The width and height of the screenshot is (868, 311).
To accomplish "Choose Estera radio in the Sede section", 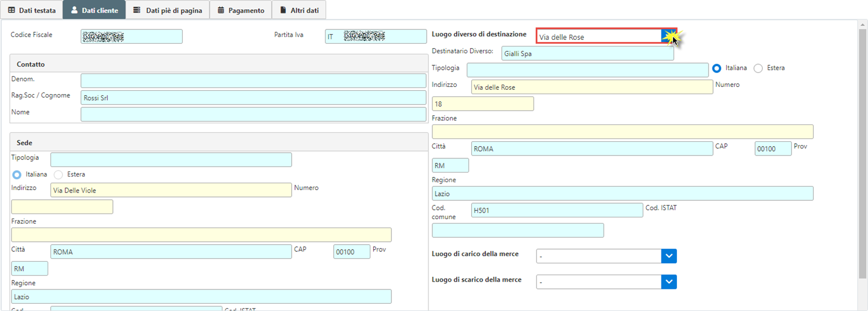I will (x=58, y=174).
